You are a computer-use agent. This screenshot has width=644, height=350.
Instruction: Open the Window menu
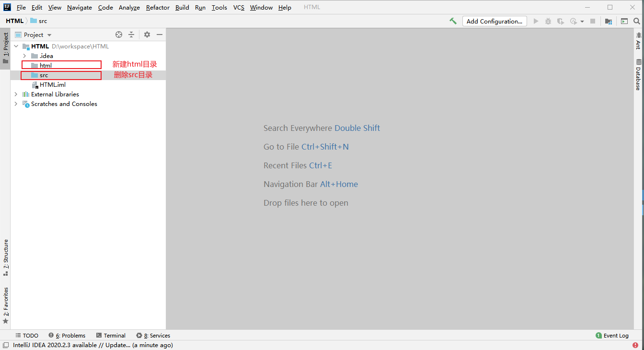(x=261, y=7)
